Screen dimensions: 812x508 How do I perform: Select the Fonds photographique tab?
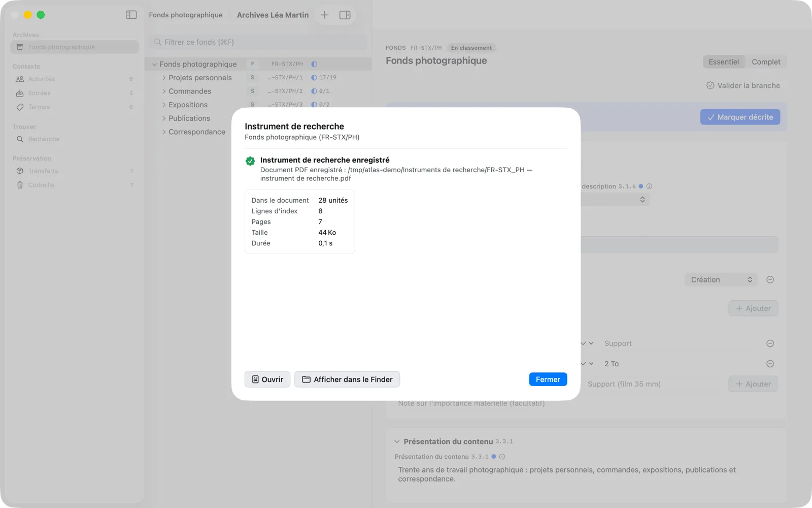186,15
